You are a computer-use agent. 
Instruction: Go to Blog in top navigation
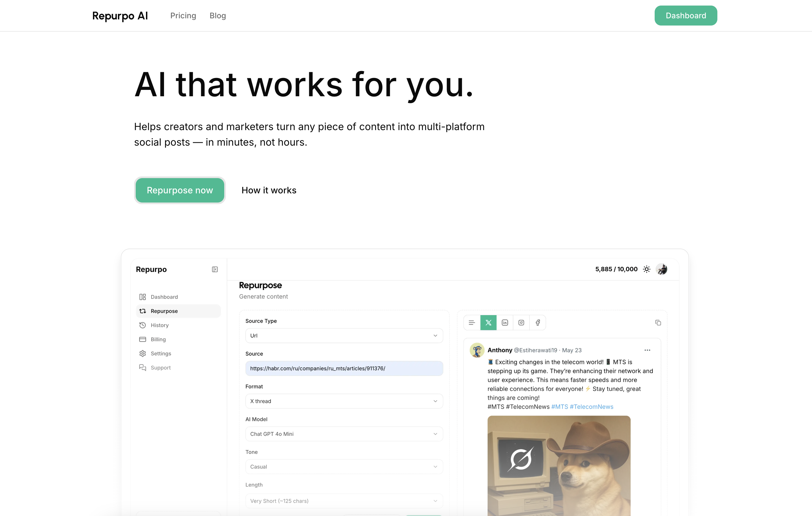click(x=218, y=16)
